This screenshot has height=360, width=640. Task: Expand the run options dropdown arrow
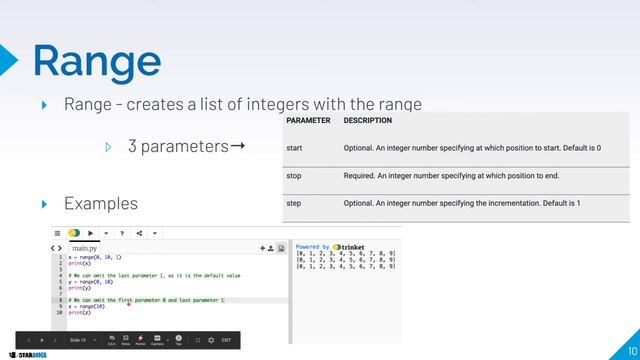pyautogui.click(x=106, y=233)
